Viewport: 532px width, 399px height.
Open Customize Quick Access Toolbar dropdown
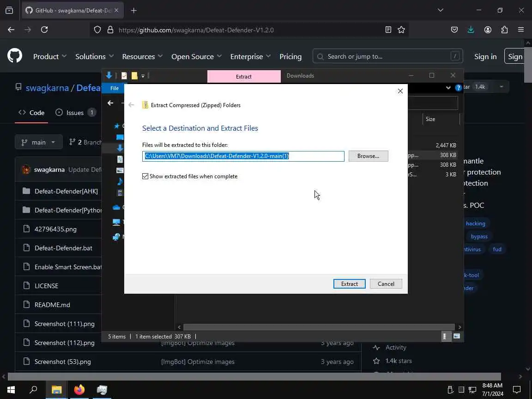tap(143, 76)
